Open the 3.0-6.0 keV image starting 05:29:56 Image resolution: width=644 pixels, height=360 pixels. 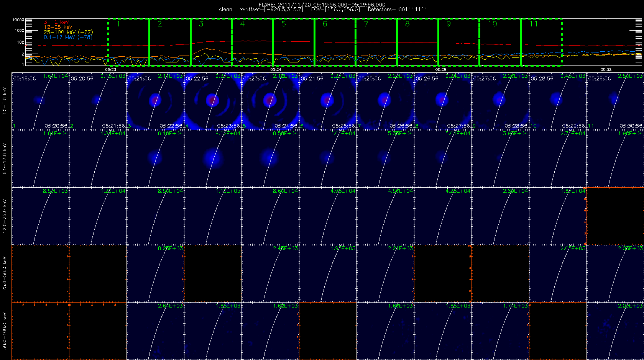click(x=615, y=101)
